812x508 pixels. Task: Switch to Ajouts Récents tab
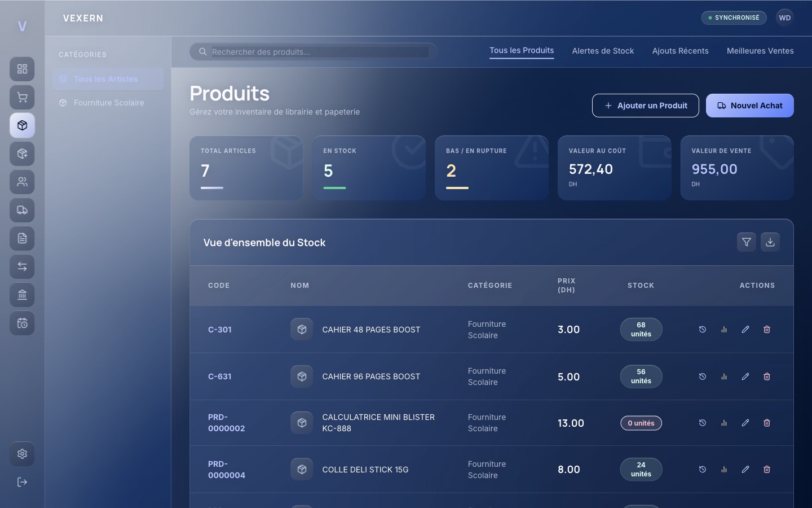tap(680, 51)
